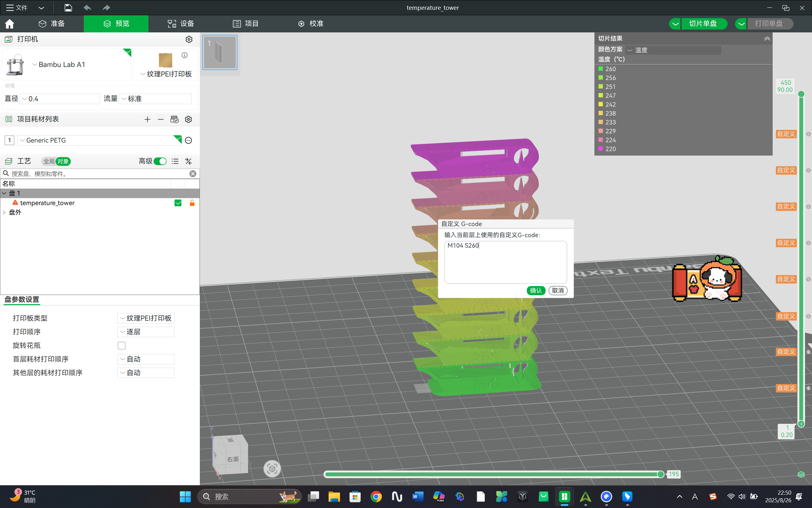
Task: Remove a filament from the project list
Action: click(161, 119)
